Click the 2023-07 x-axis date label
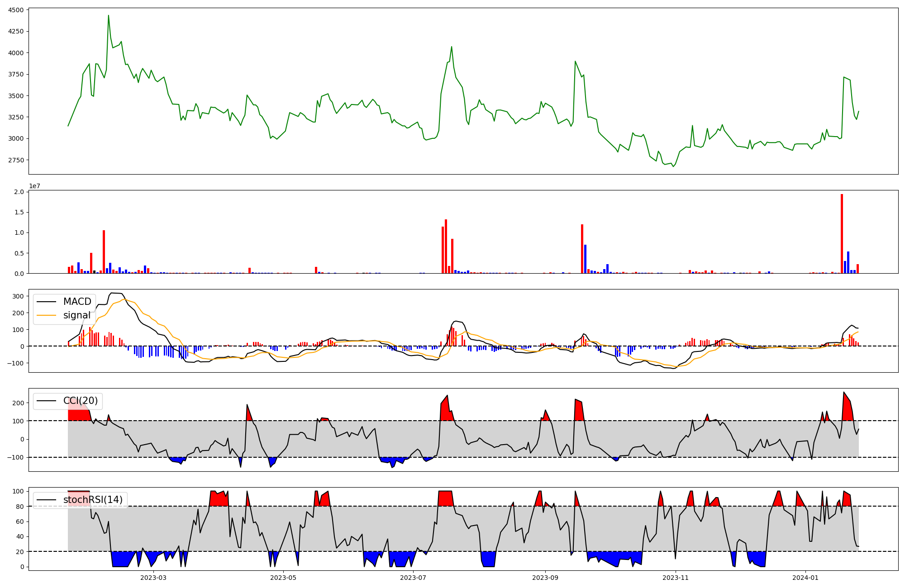This screenshot has height=588, width=905. pyautogui.click(x=413, y=578)
